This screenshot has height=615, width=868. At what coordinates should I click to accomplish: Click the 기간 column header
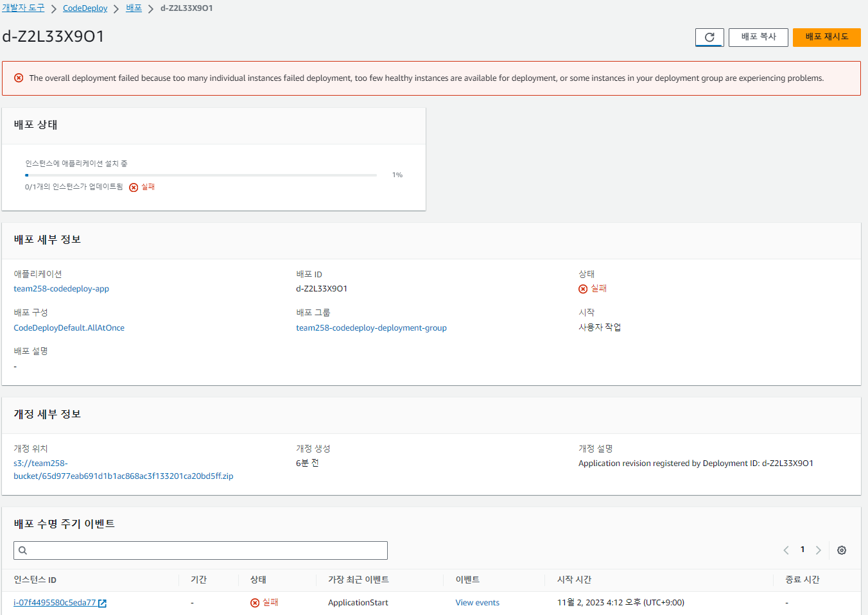pyautogui.click(x=198, y=580)
